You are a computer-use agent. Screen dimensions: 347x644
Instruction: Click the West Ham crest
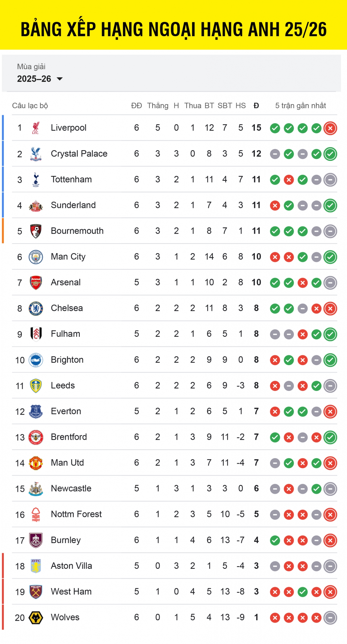coord(36,592)
